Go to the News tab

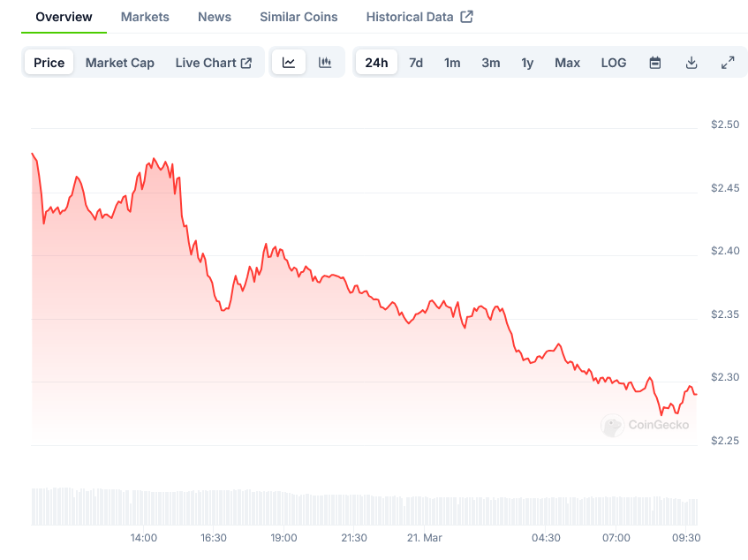point(215,17)
